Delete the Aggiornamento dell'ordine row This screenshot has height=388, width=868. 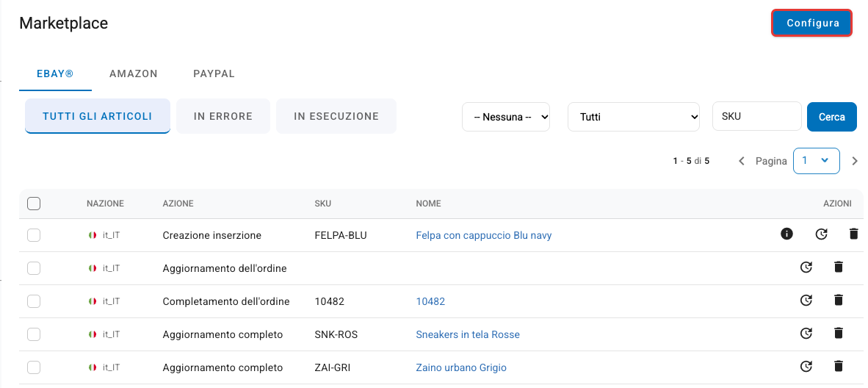pos(838,267)
